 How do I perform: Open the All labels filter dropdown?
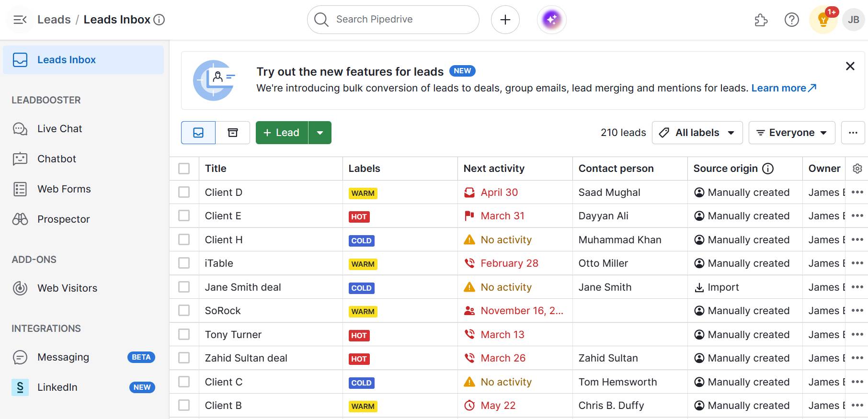point(697,133)
